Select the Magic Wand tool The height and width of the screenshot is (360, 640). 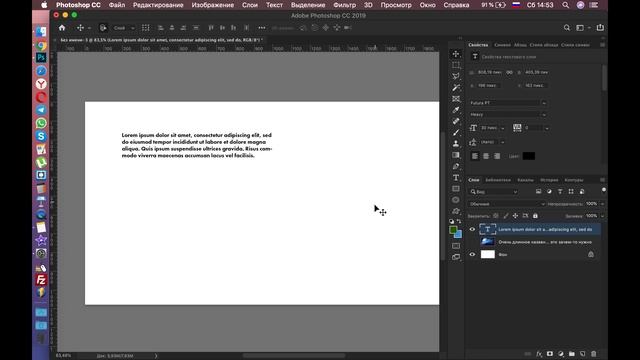pyautogui.click(x=456, y=87)
